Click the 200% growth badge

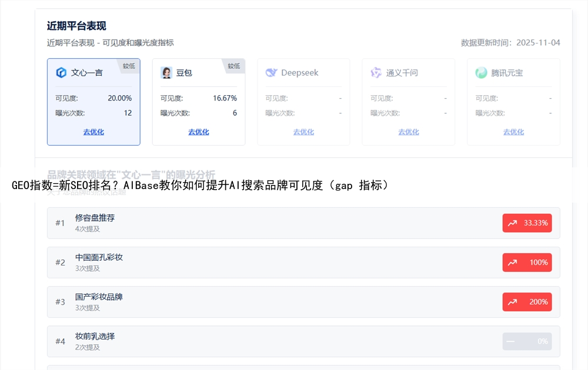click(x=527, y=302)
